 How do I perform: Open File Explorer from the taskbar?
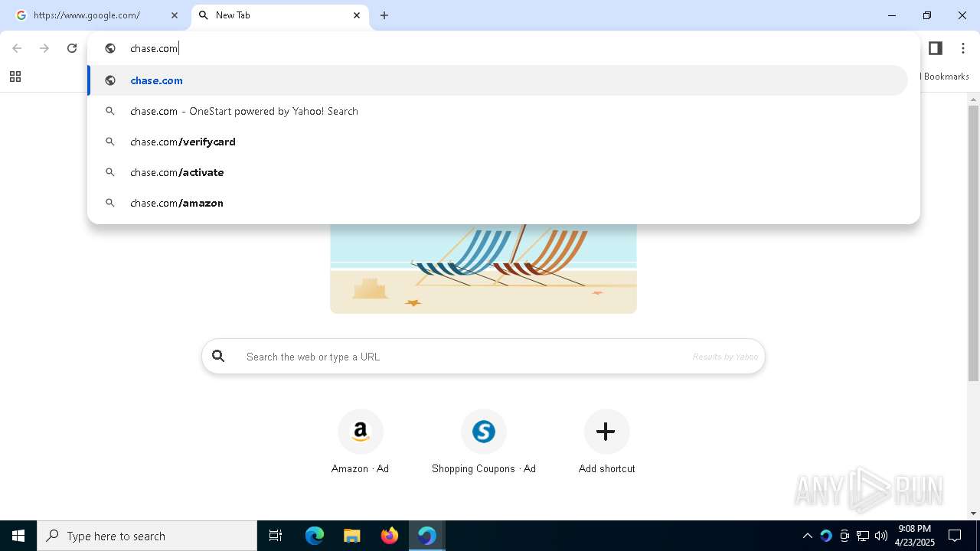(352, 536)
